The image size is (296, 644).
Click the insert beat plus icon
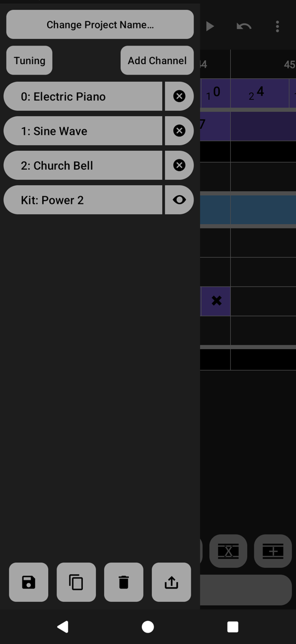tap(273, 551)
